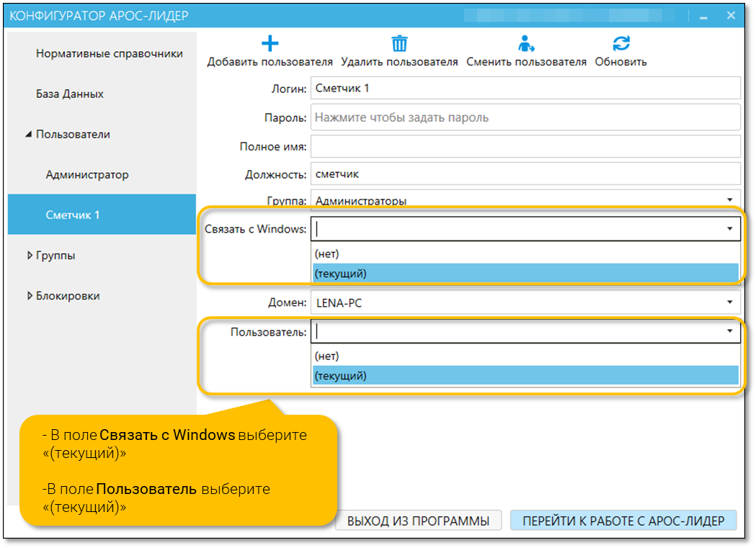Open Нормативные справочники section

(x=109, y=53)
